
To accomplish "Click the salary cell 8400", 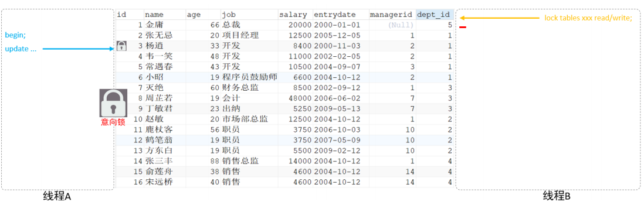I will click(302, 46).
